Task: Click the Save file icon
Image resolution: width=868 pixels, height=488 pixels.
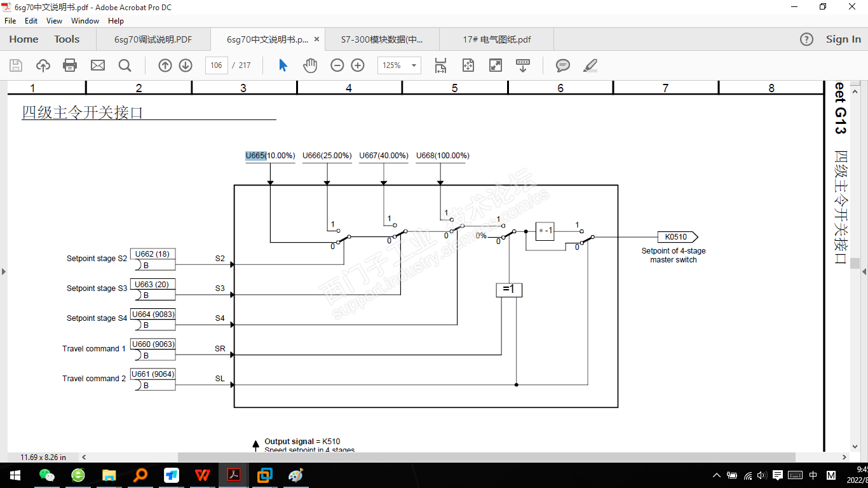Action: (16, 65)
